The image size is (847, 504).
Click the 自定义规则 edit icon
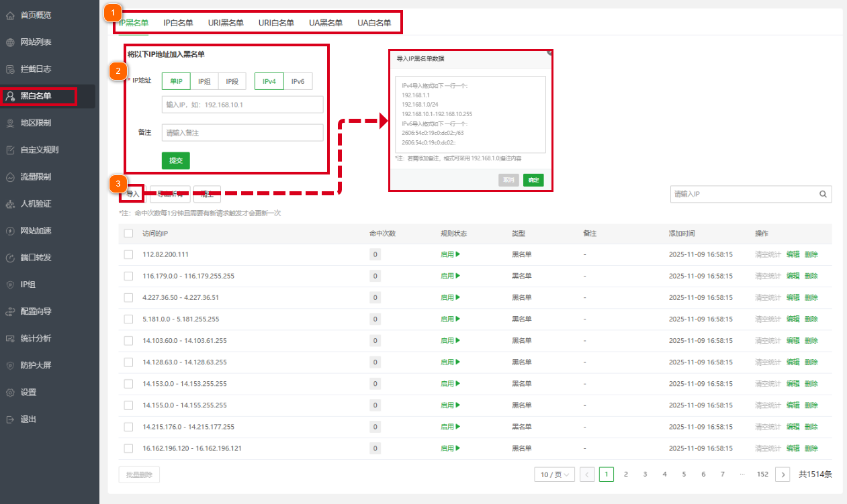(x=10, y=150)
